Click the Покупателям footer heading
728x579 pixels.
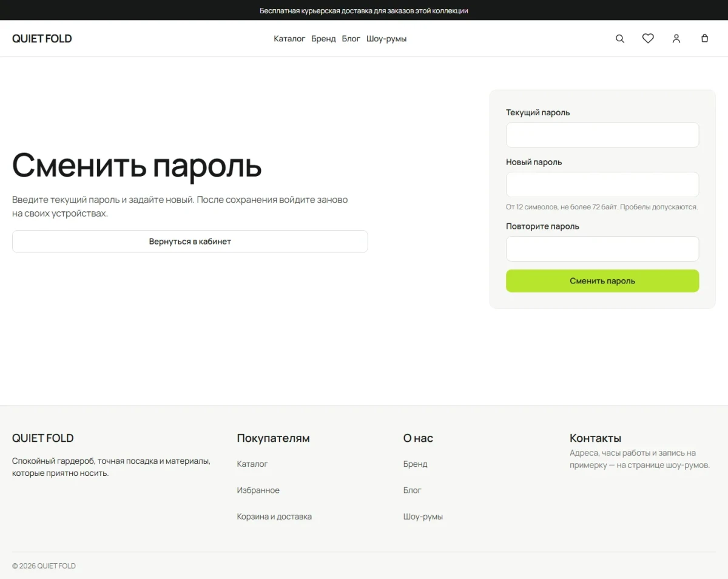click(273, 438)
